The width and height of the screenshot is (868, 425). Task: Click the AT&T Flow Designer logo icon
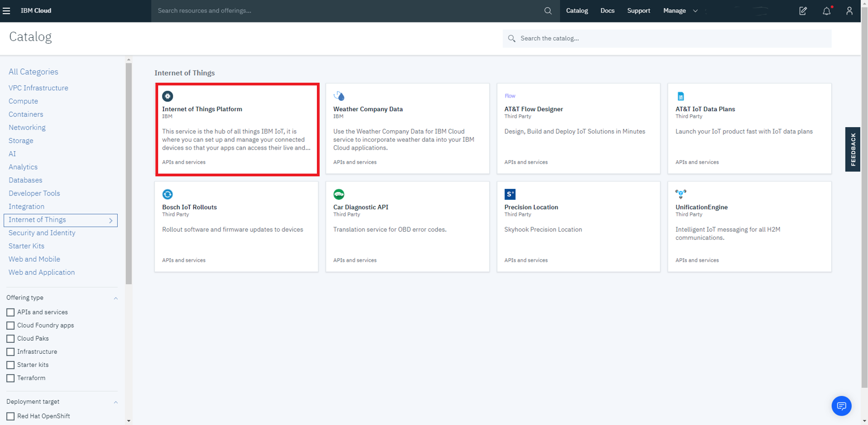click(x=510, y=96)
